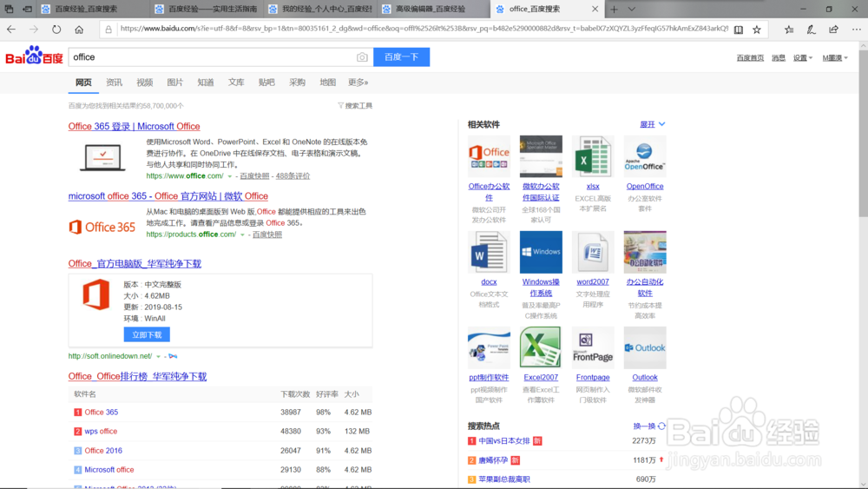Screen dimensions: 868x489
Task: Close the office_百度搜索 tab
Action: (x=595, y=9)
